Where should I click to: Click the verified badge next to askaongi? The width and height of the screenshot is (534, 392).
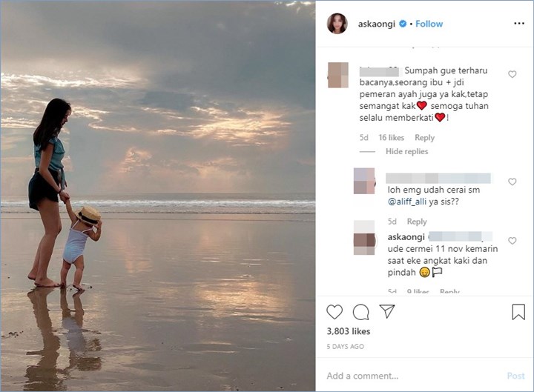click(x=403, y=24)
